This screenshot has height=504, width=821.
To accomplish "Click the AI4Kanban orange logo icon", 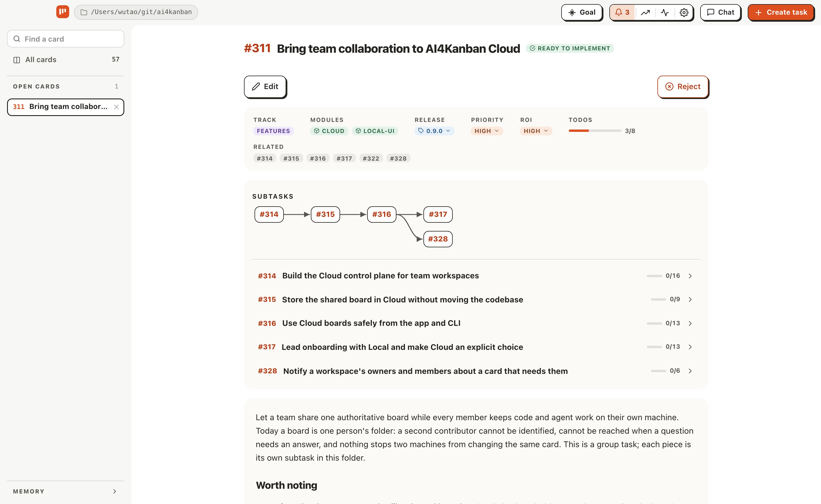I will [63, 12].
